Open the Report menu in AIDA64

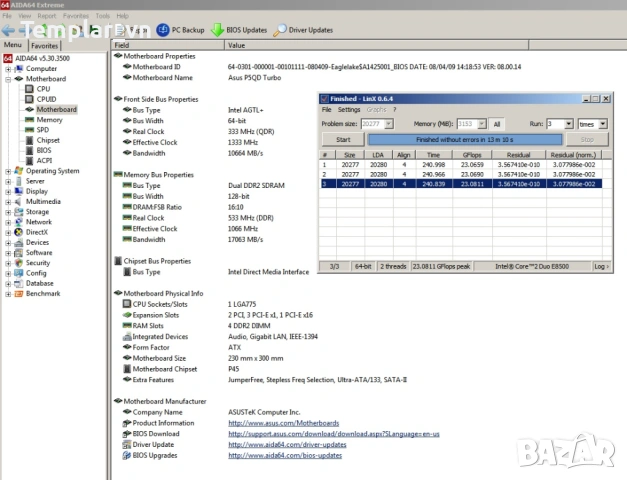tap(47, 16)
